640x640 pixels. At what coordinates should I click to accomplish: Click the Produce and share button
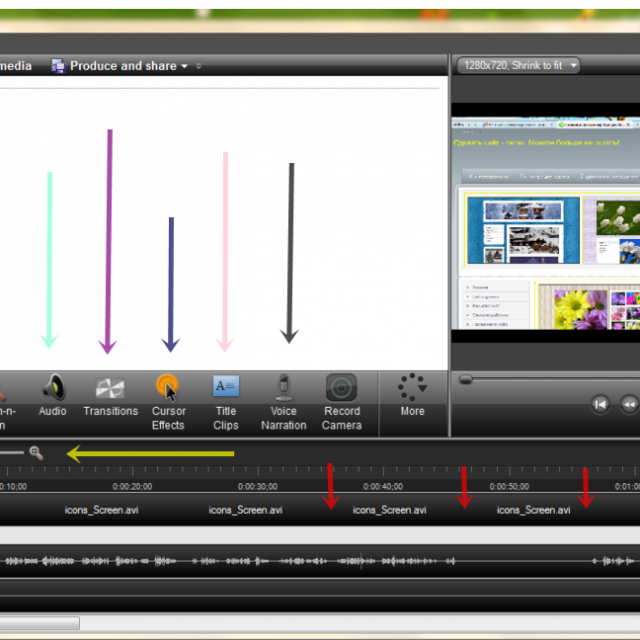(122, 66)
